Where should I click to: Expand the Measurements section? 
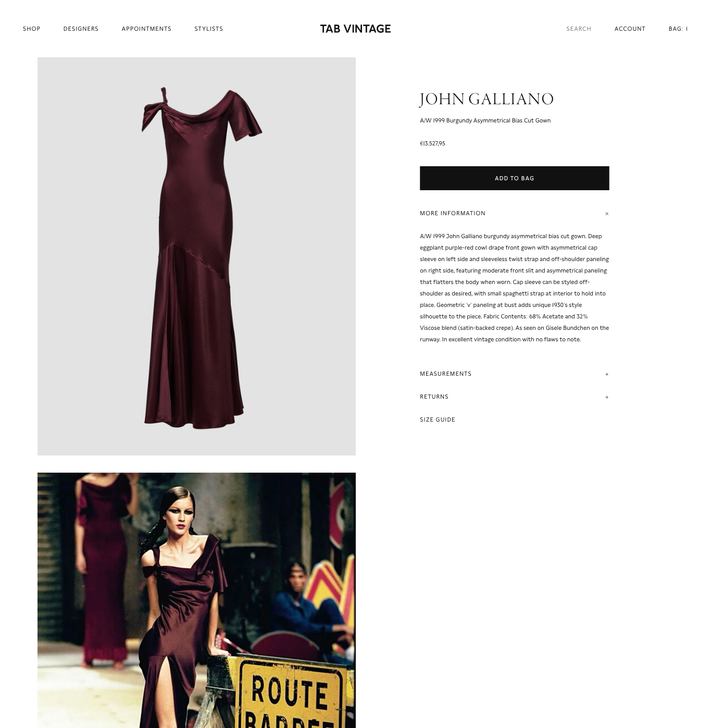click(x=515, y=374)
